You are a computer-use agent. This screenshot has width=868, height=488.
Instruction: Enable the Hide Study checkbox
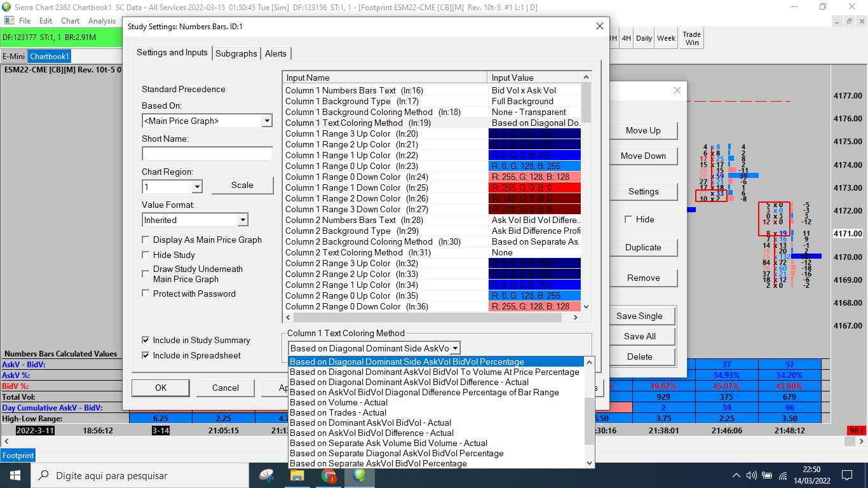146,255
